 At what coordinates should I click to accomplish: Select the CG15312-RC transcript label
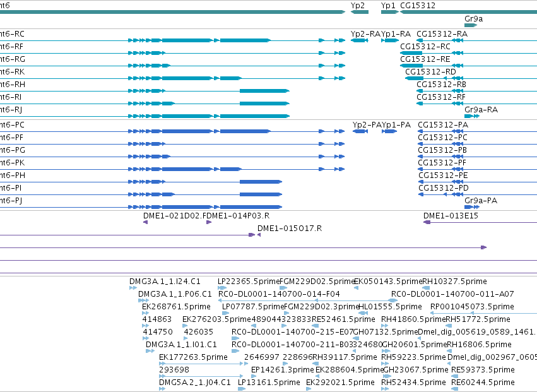[x=425, y=46]
